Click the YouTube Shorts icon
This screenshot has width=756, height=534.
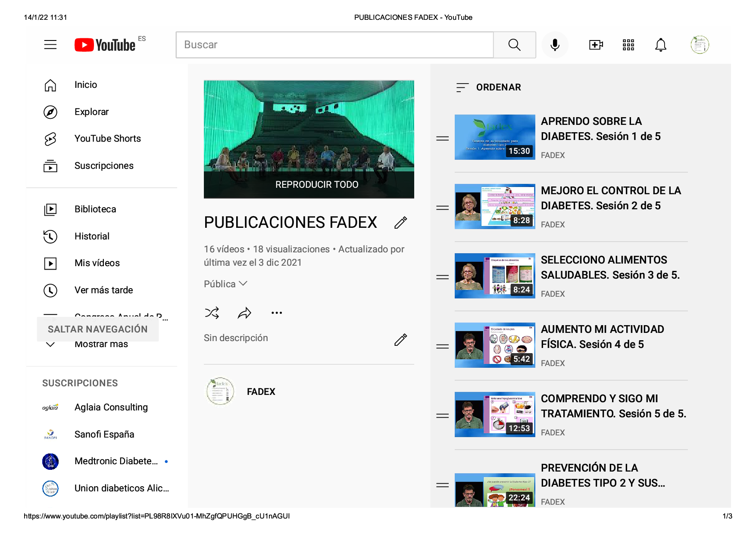50,139
